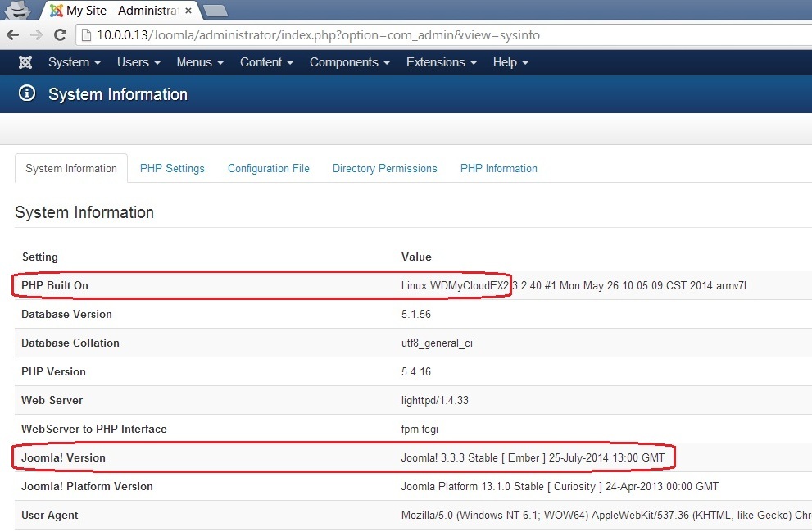Click the Joomla favicon on the browser tab

[x=56, y=11]
